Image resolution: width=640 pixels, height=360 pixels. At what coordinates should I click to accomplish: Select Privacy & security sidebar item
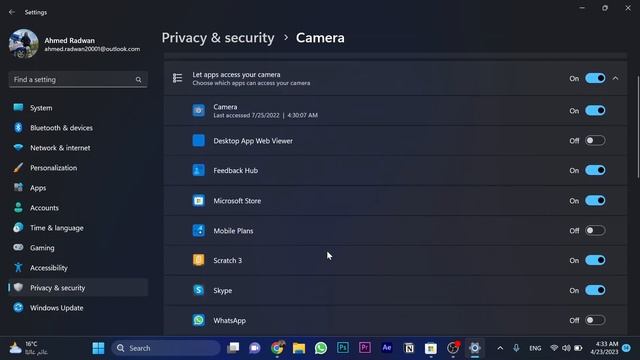(x=78, y=288)
